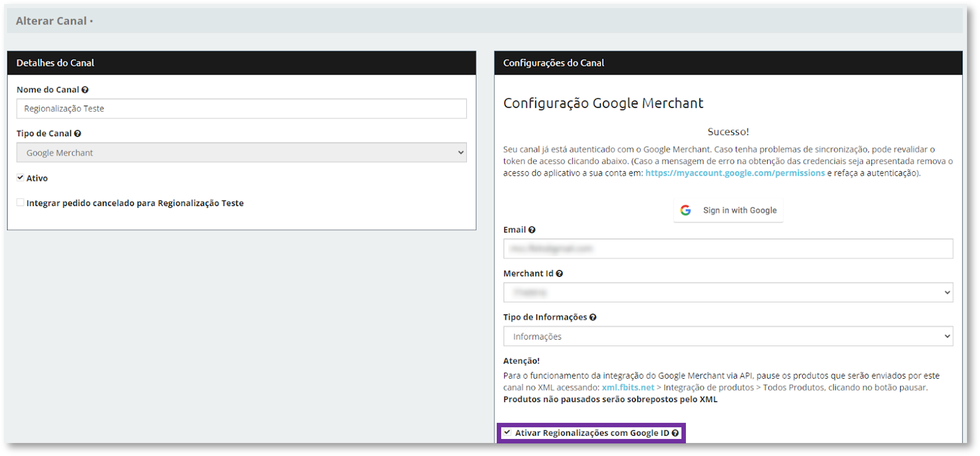Enable Integrar pedido cancelado checkbox
Screen dimensions: 980x456
[x=20, y=203]
